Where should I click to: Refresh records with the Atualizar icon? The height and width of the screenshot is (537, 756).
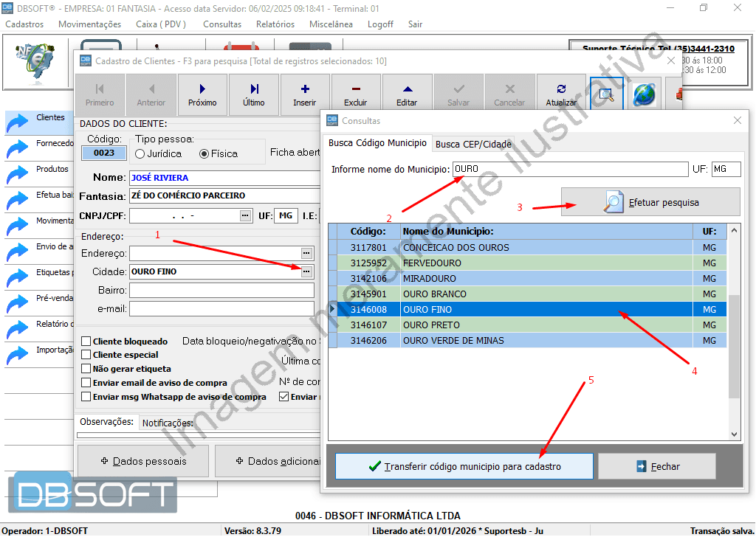561,89
